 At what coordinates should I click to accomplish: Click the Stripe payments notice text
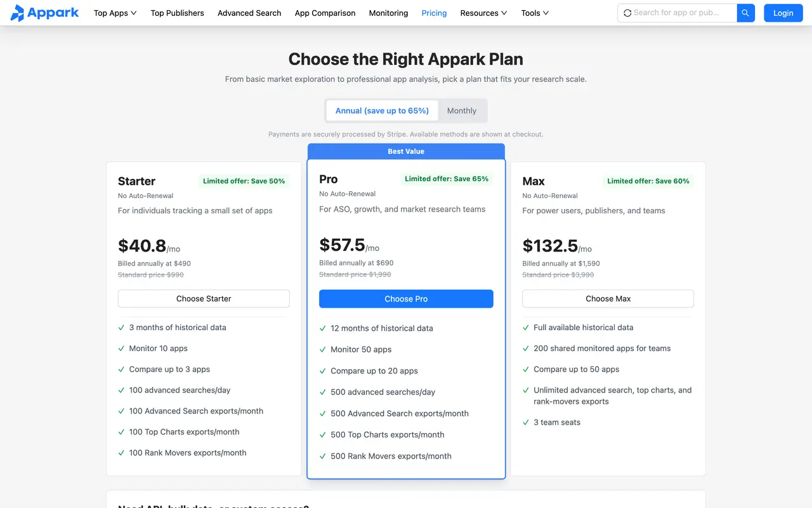click(406, 135)
